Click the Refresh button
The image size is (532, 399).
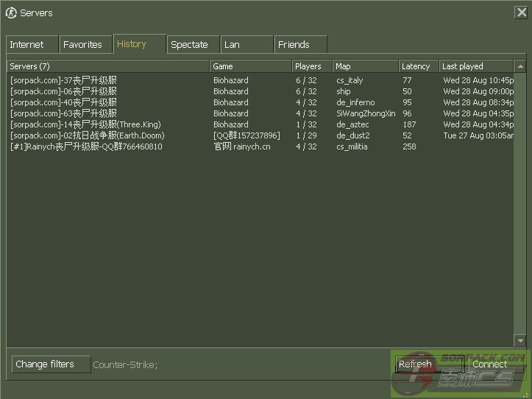coord(429,364)
